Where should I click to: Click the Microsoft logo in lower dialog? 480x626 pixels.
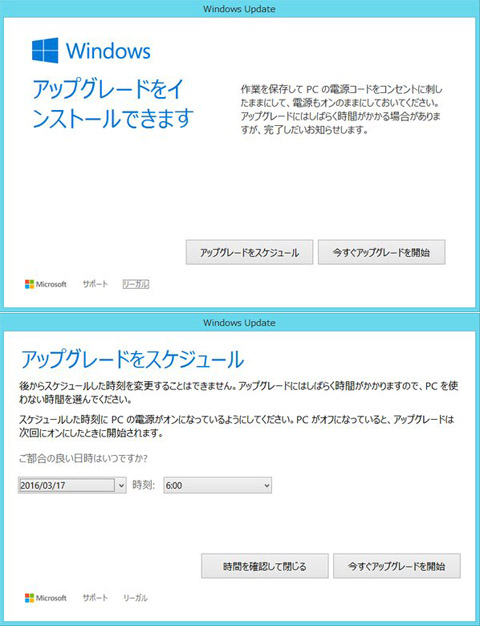pyautogui.click(x=46, y=598)
